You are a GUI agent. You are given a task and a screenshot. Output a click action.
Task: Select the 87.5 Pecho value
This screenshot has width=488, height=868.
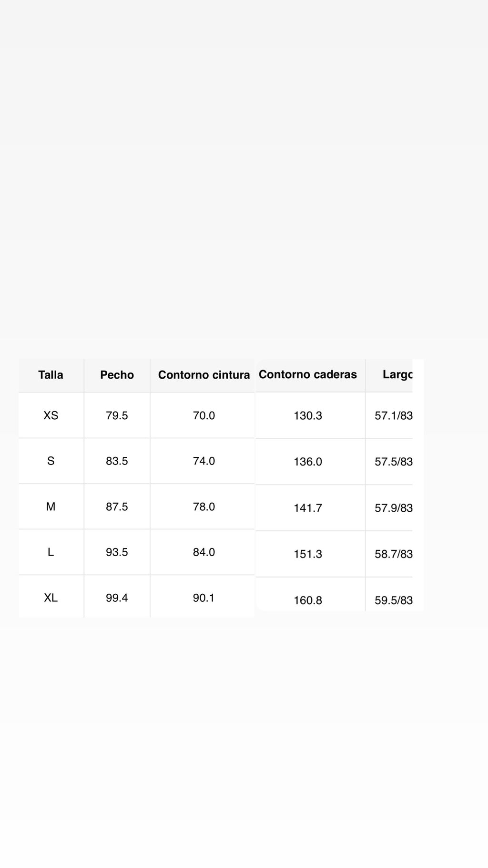coord(117,506)
